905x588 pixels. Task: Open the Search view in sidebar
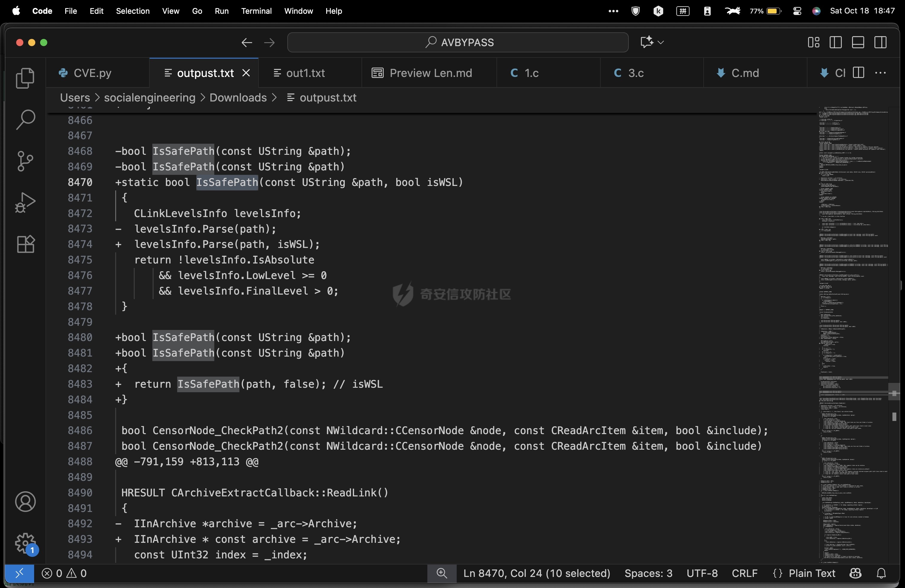pos(25,119)
